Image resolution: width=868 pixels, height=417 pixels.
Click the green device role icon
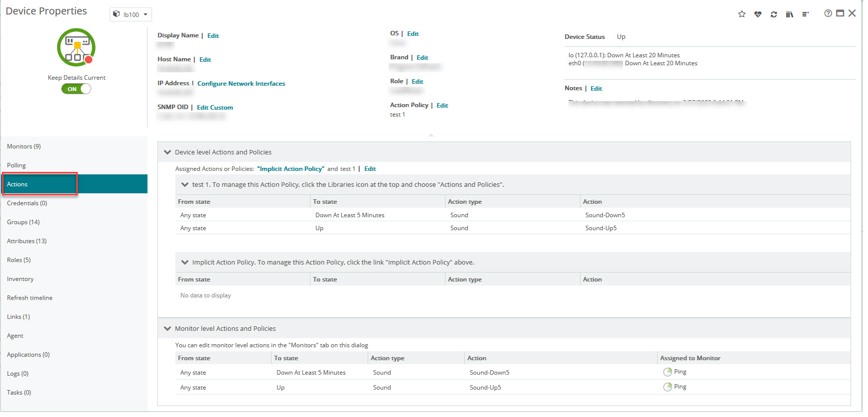click(x=76, y=47)
